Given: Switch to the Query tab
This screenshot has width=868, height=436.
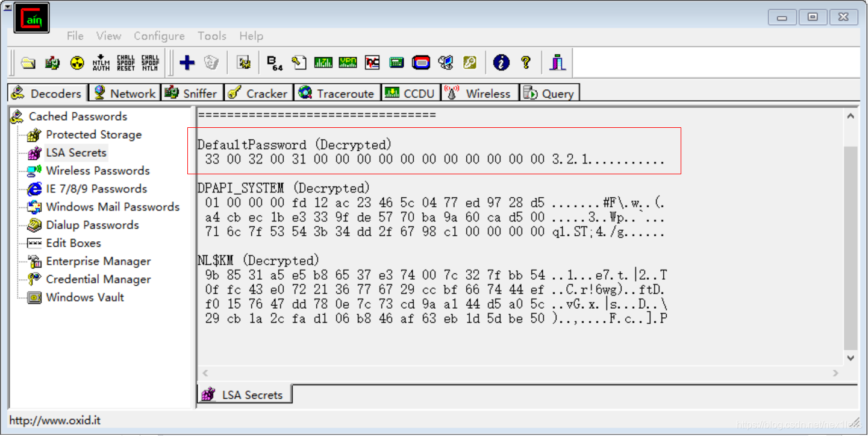Looking at the screenshot, I should [549, 93].
